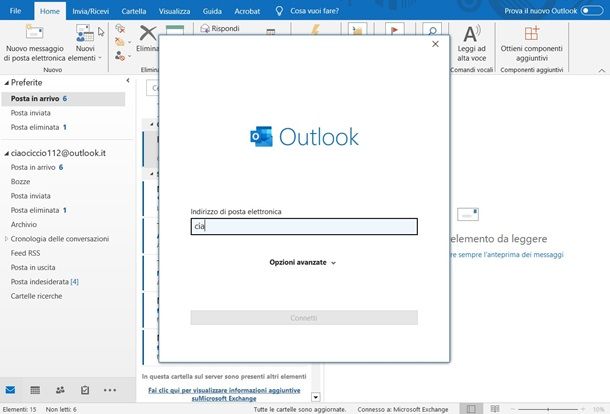Open the Tasks view icon
The width and height of the screenshot is (610, 414).
pyautogui.click(x=85, y=390)
